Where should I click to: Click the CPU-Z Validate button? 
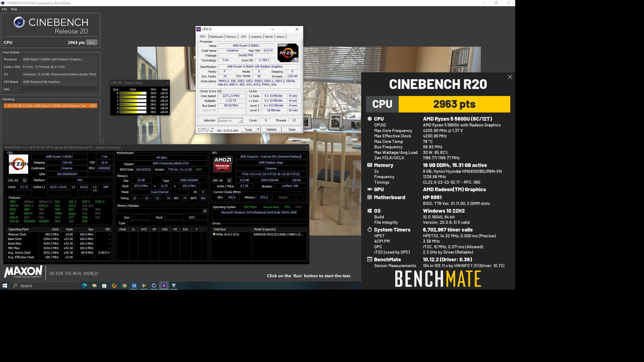271,130
